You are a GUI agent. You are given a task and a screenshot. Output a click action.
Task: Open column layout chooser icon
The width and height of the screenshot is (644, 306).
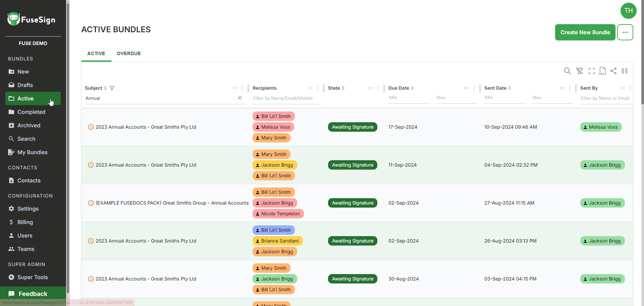point(625,71)
